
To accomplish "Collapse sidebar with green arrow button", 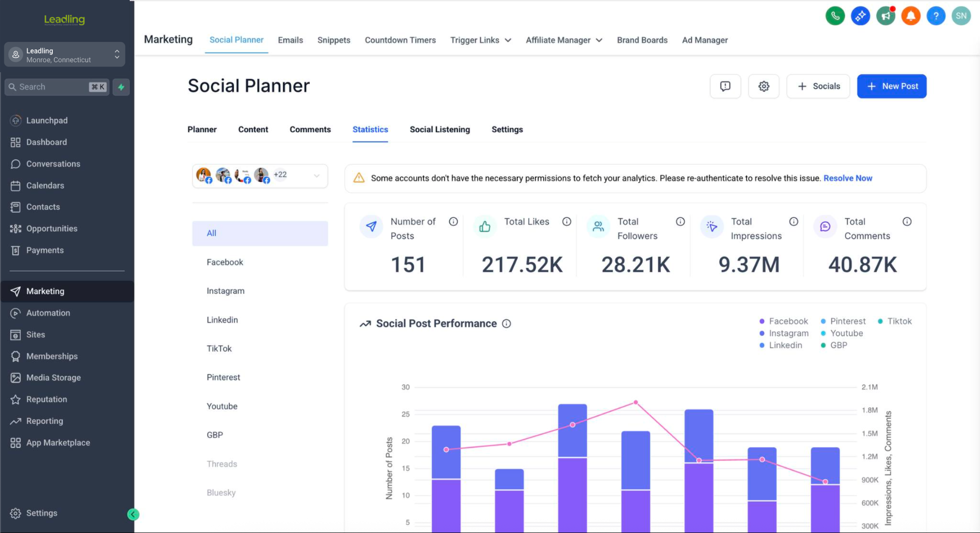I will (133, 514).
